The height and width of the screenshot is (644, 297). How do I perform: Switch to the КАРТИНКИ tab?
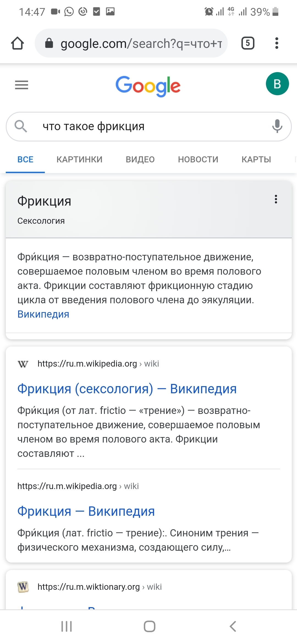[x=79, y=159]
